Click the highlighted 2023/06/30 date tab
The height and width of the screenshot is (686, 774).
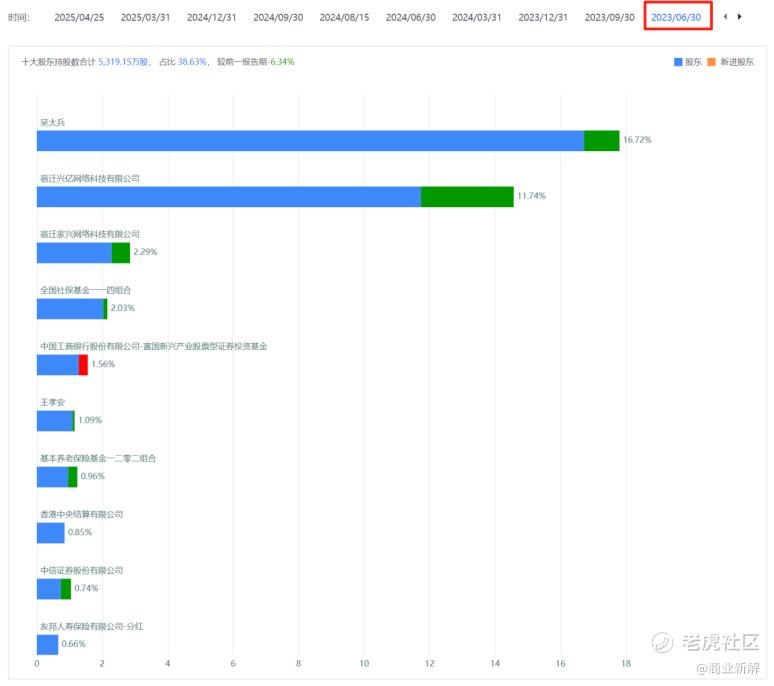tap(676, 17)
